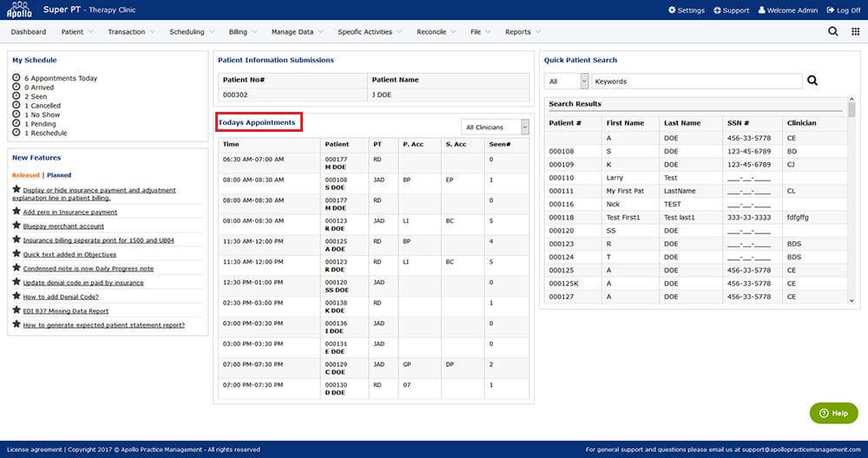Open Insurance billing seperate print link
Viewport: 868px width, 458px height.
click(99, 240)
